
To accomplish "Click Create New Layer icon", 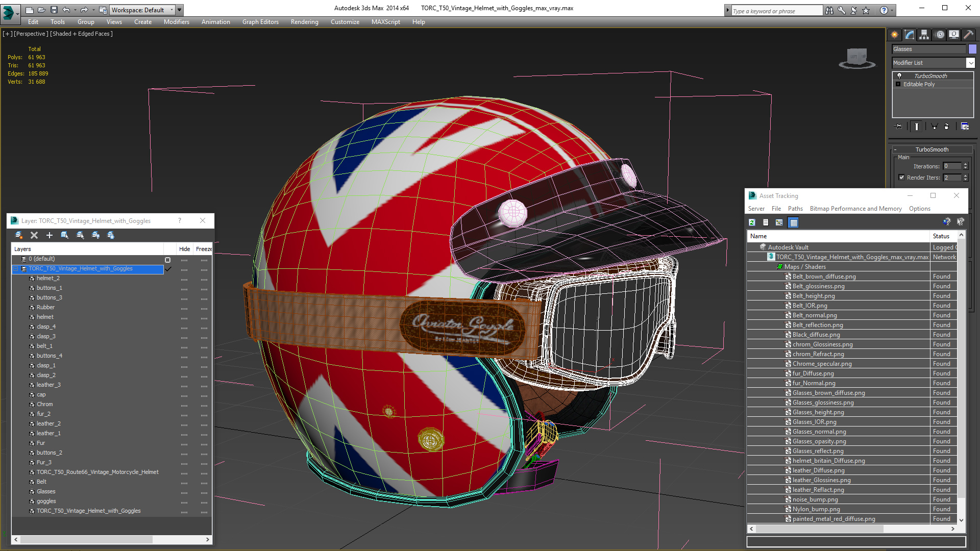I will (x=19, y=235).
